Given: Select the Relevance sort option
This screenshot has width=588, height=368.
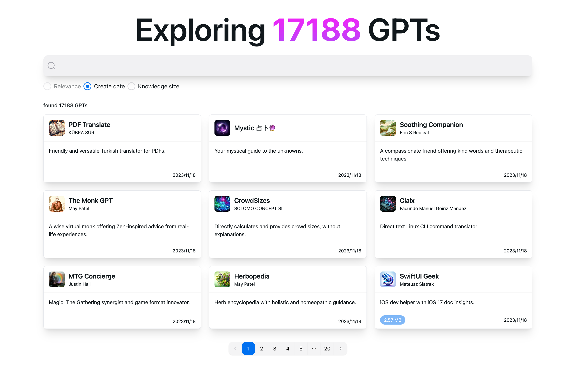Looking at the screenshot, I should click(x=47, y=86).
